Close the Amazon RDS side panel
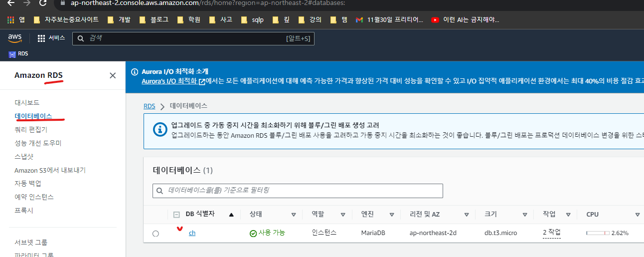The height and width of the screenshot is (257, 644). [x=113, y=75]
